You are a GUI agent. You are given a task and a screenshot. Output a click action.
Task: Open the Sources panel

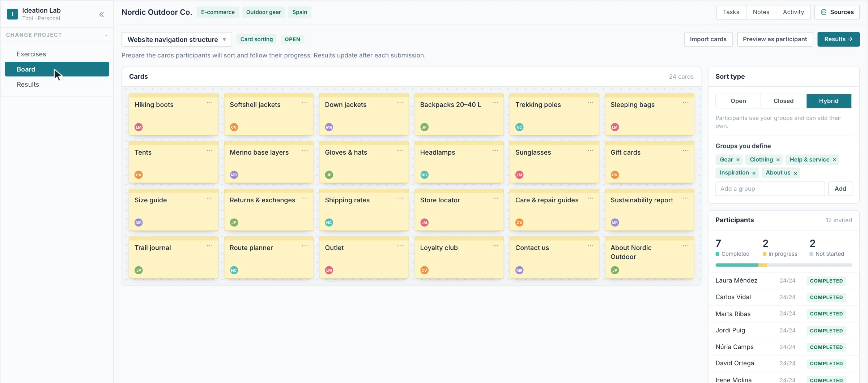tap(837, 12)
